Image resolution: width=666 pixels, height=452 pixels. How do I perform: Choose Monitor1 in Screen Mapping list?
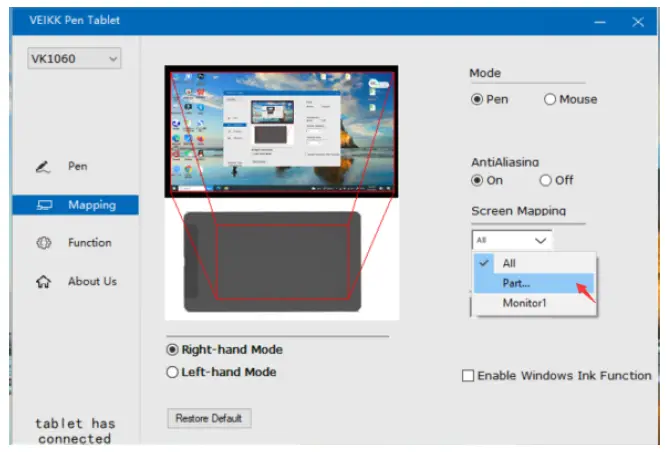[534, 303]
